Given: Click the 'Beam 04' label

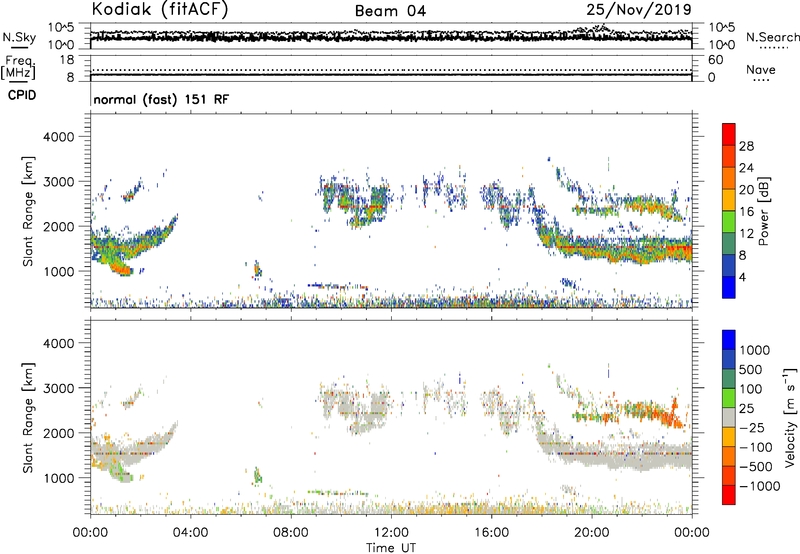Looking at the screenshot, I should click(x=390, y=11).
